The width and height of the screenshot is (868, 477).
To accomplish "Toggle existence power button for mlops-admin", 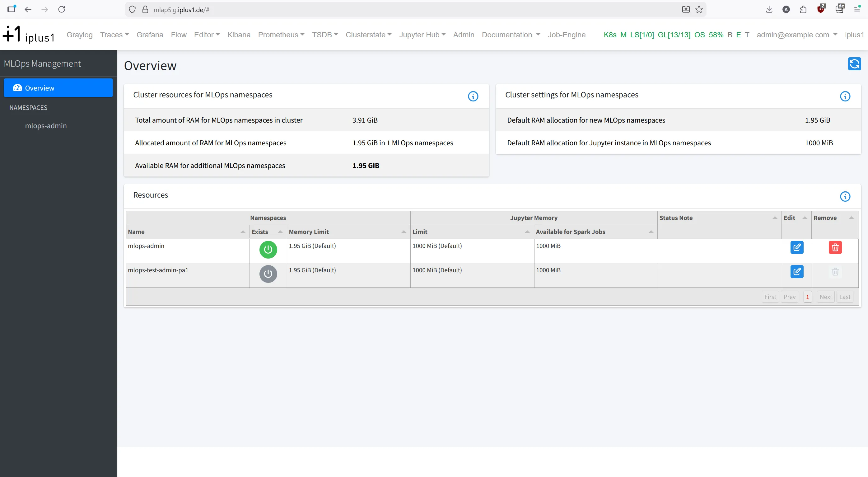I will [268, 250].
